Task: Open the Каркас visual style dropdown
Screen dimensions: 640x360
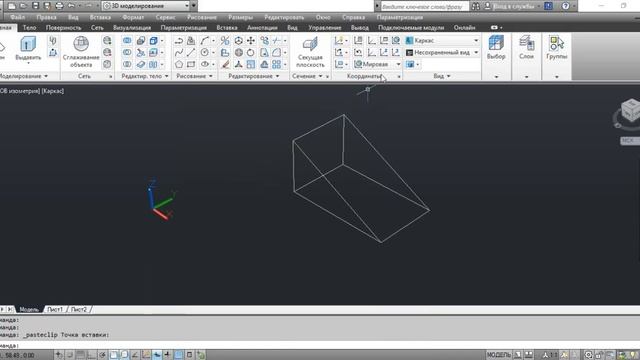Action: coord(442,40)
